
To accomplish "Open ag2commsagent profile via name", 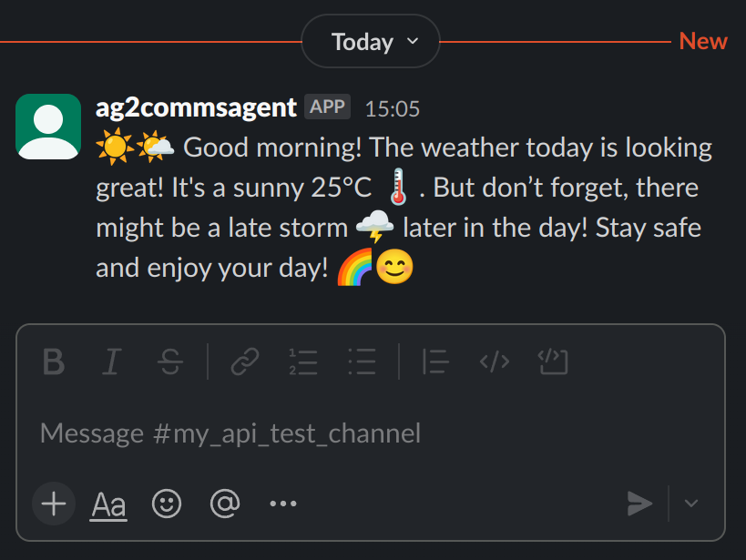I will 196,107.
